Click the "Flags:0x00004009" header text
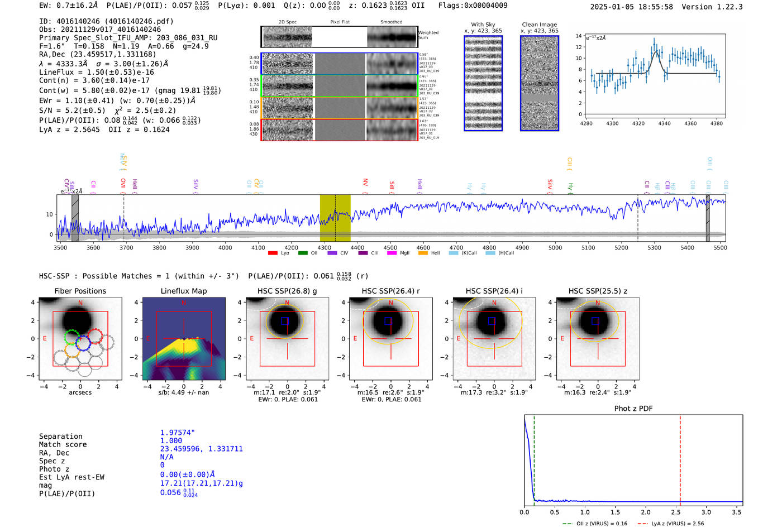Viewport: 782px width, 532px height. [473, 6]
